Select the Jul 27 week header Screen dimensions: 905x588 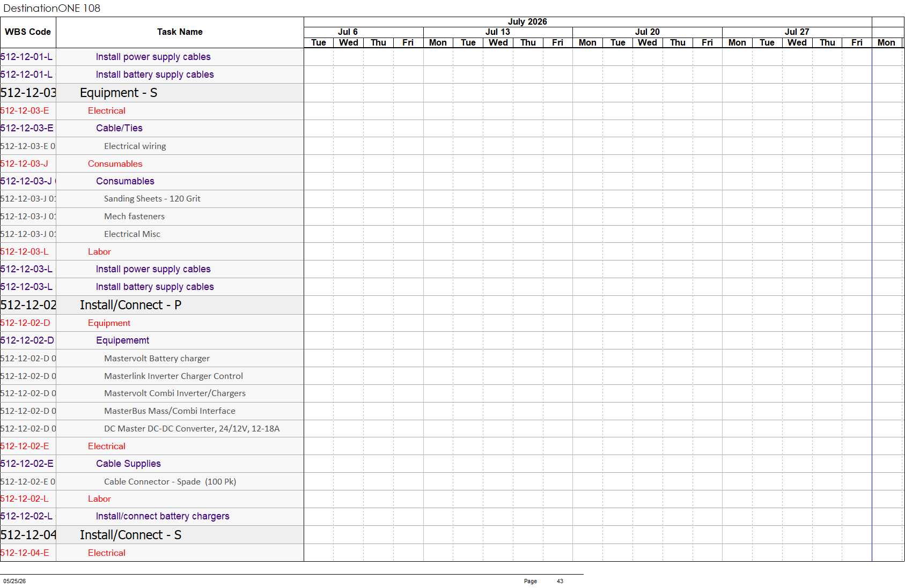point(797,32)
